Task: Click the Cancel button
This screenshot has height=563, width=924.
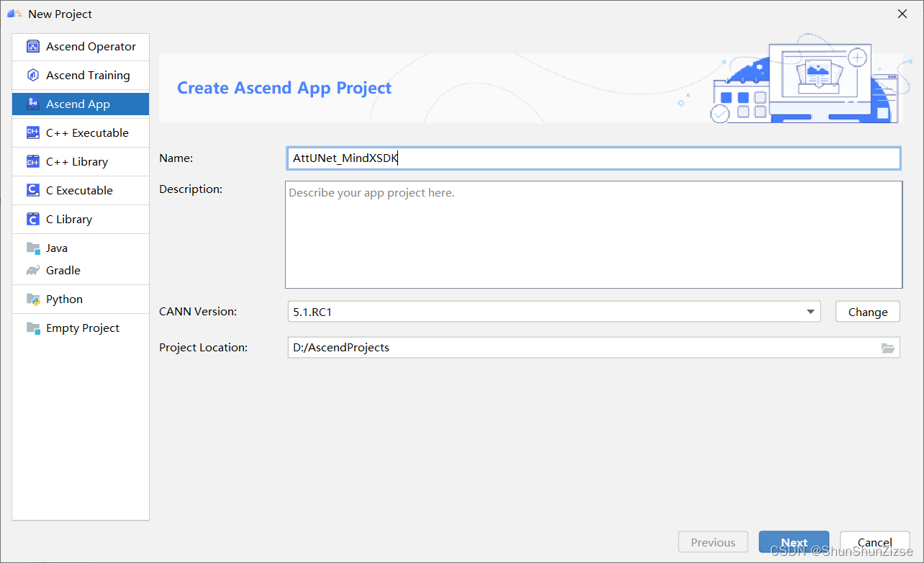Action: [x=874, y=543]
